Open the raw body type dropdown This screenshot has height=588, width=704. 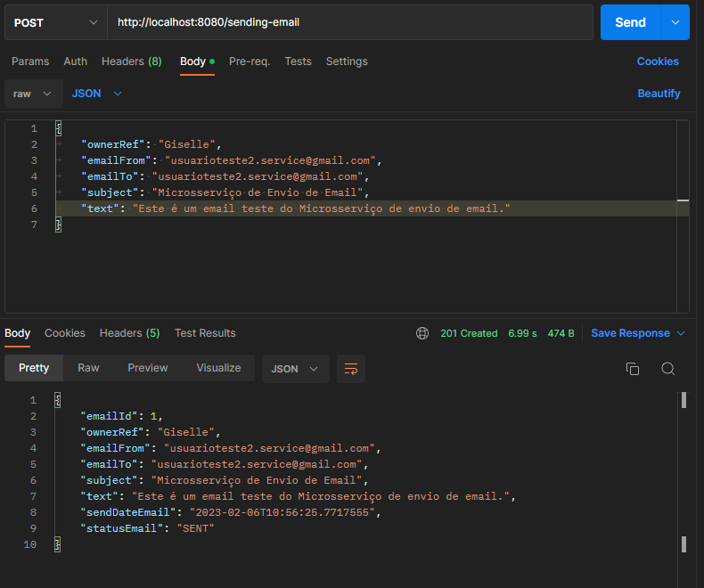(x=34, y=94)
